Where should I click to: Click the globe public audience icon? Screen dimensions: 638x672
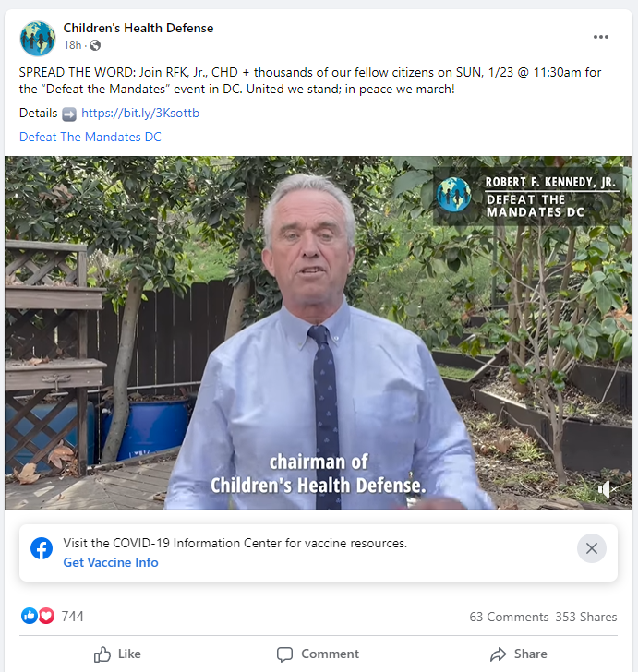pos(95,45)
